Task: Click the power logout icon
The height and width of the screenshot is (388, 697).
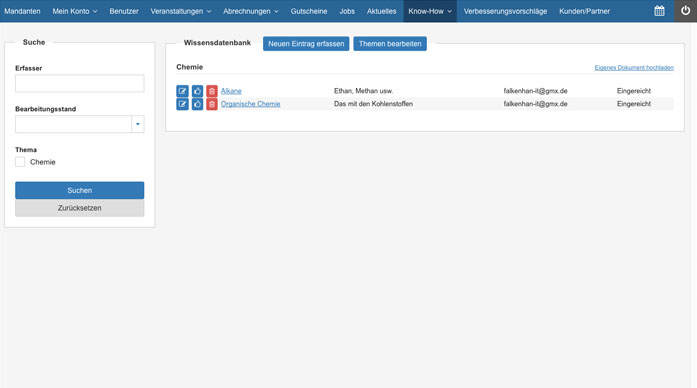Action: click(x=685, y=11)
